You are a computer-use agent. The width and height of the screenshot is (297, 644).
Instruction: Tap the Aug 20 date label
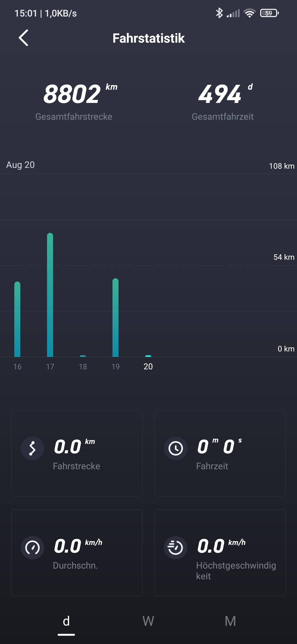tap(20, 165)
